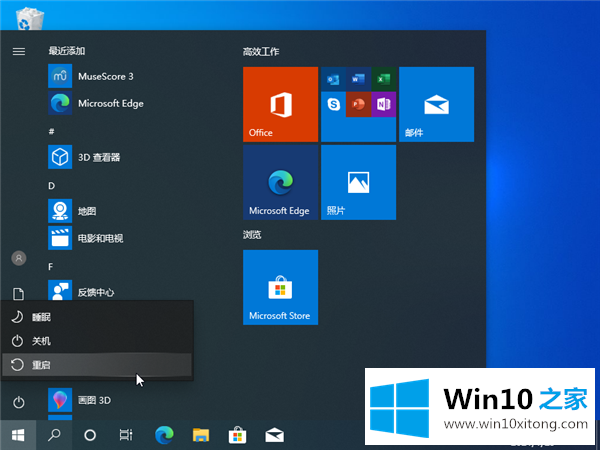The height and width of the screenshot is (450, 600).
Task: Open the user account icon
Action: (19, 258)
